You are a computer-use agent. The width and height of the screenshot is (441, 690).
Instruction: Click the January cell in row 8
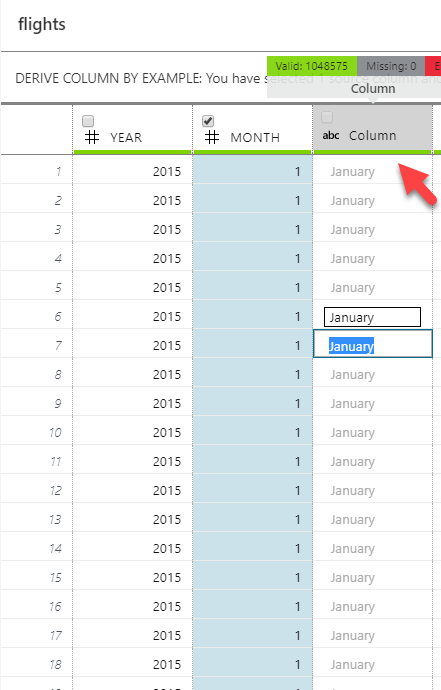(x=353, y=374)
